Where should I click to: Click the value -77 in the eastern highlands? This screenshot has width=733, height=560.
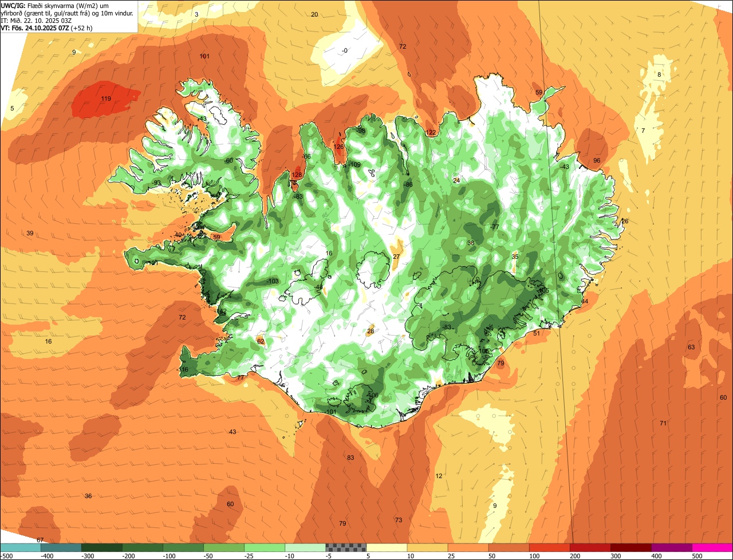click(494, 227)
